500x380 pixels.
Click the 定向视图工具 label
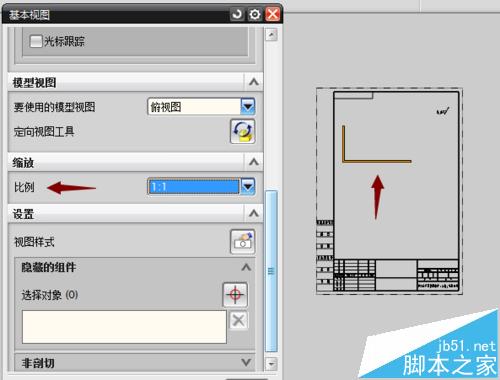click(x=44, y=132)
